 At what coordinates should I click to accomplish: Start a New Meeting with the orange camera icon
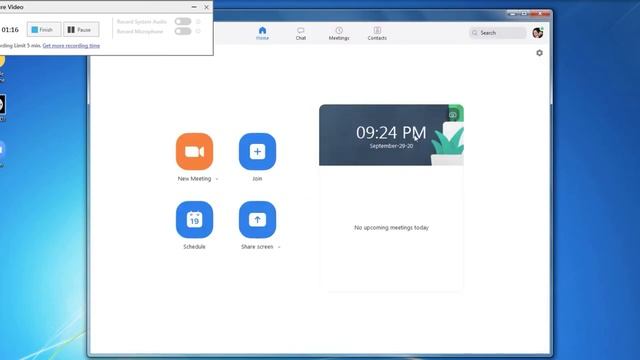coord(194,151)
